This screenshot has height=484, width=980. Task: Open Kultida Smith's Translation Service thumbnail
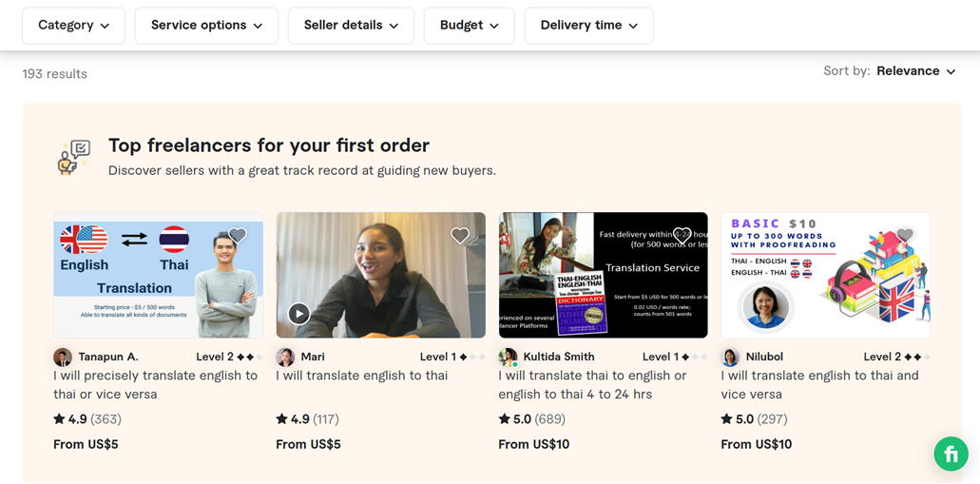[x=604, y=275]
